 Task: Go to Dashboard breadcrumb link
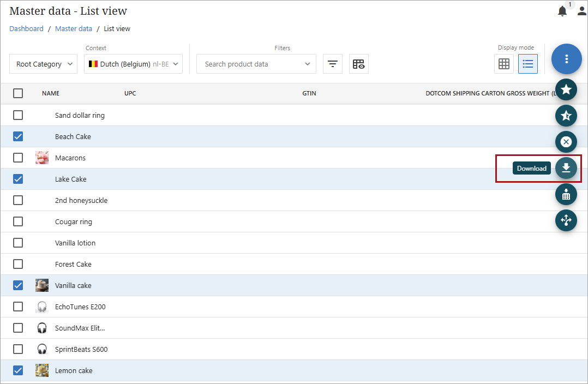point(26,29)
